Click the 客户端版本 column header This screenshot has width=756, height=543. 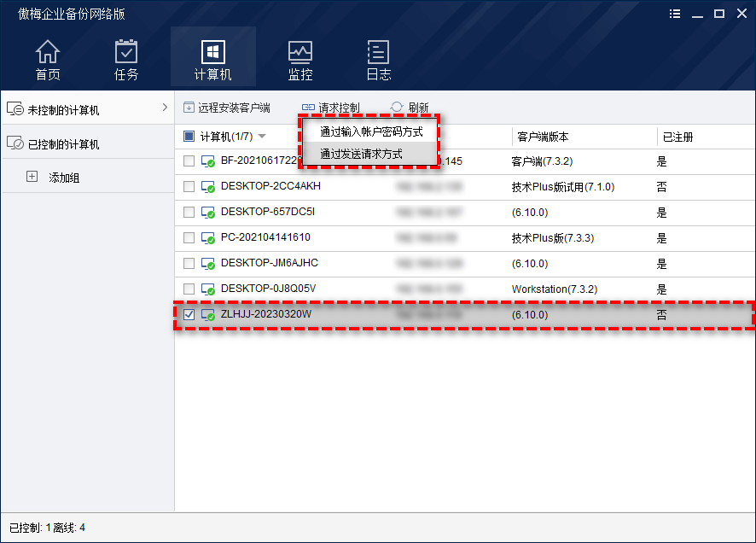[x=543, y=137]
